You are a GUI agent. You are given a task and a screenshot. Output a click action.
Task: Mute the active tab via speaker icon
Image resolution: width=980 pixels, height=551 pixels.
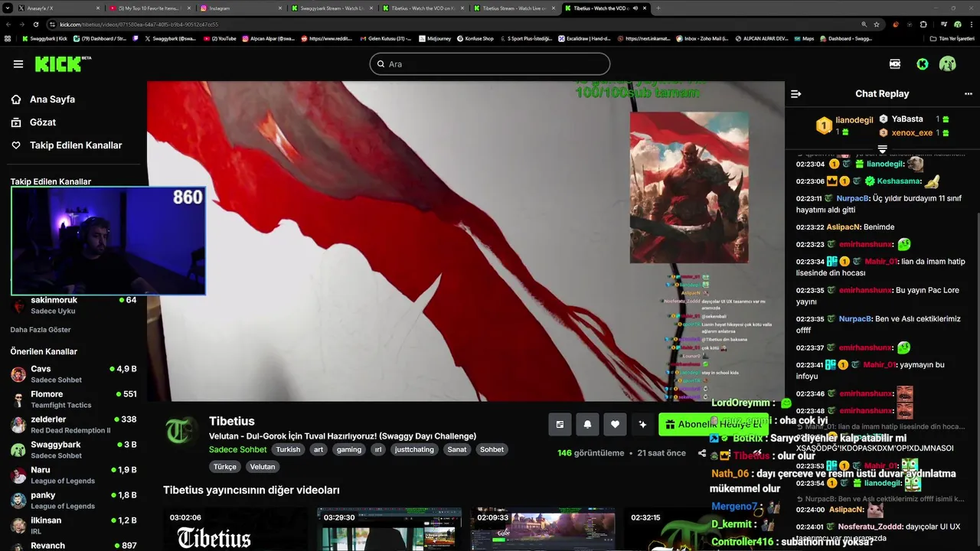click(635, 8)
